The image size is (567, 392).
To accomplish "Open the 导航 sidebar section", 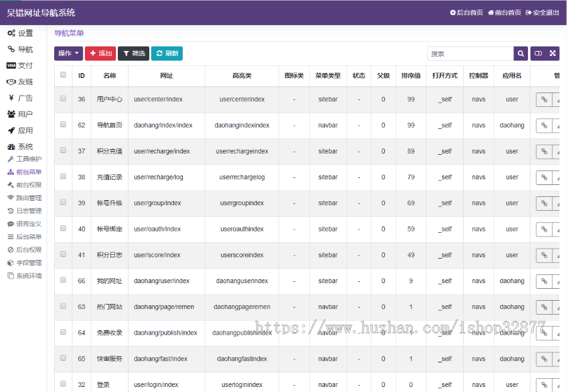I will (20, 50).
